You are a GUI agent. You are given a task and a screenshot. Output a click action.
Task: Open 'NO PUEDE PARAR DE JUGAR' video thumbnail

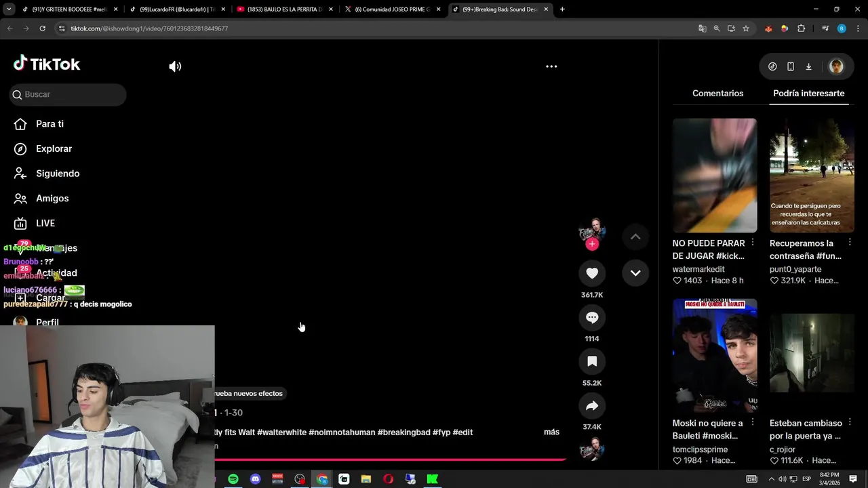[715, 176]
